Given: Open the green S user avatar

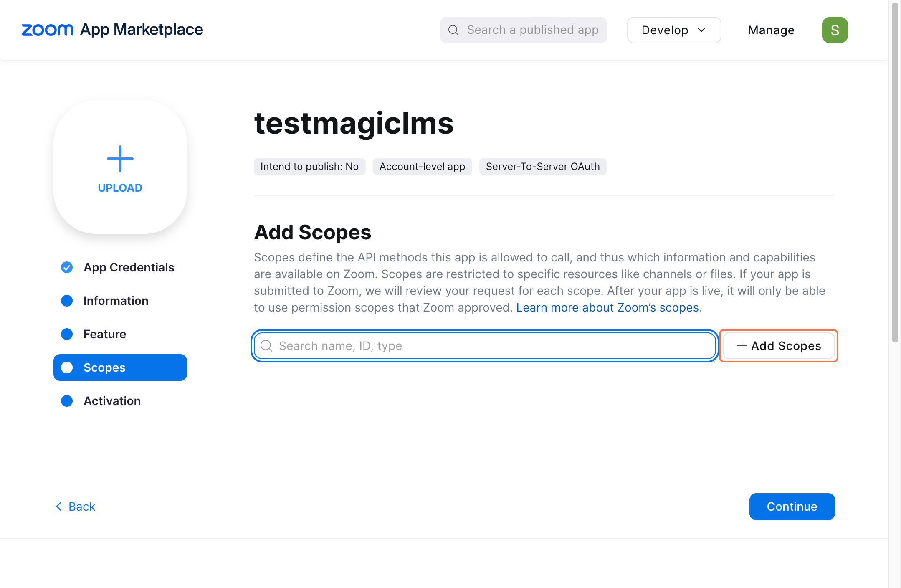Looking at the screenshot, I should [835, 30].
